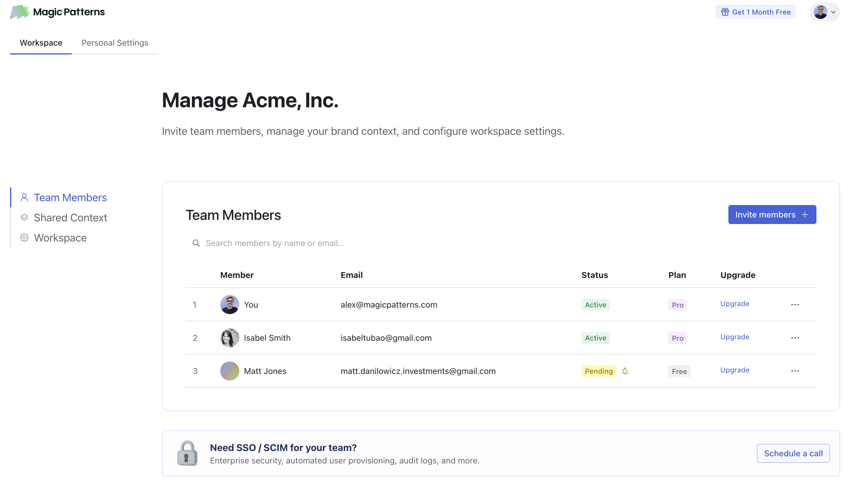Click the Upgrade link for Isabel Smith
Image resolution: width=868 pixels, height=499 pixels.
(x=735, y=337)
